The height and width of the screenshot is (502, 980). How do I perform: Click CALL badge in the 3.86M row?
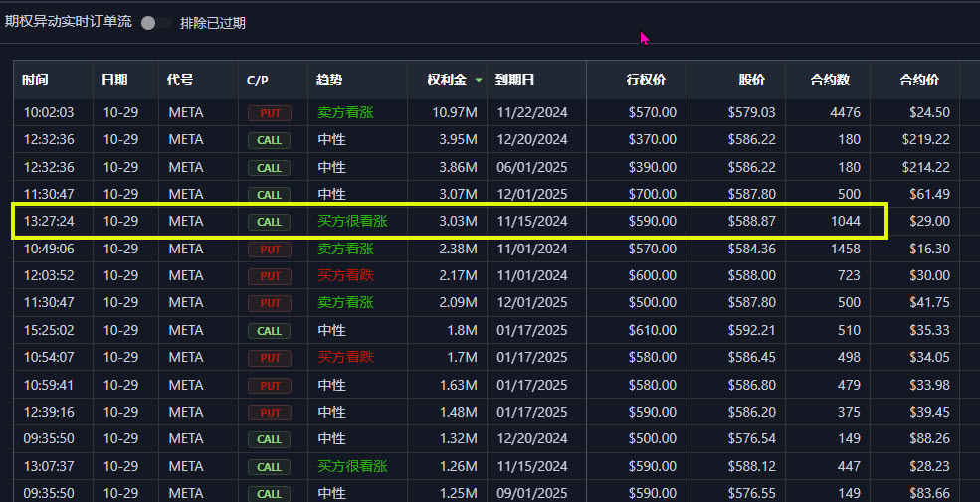click(269, 168)
